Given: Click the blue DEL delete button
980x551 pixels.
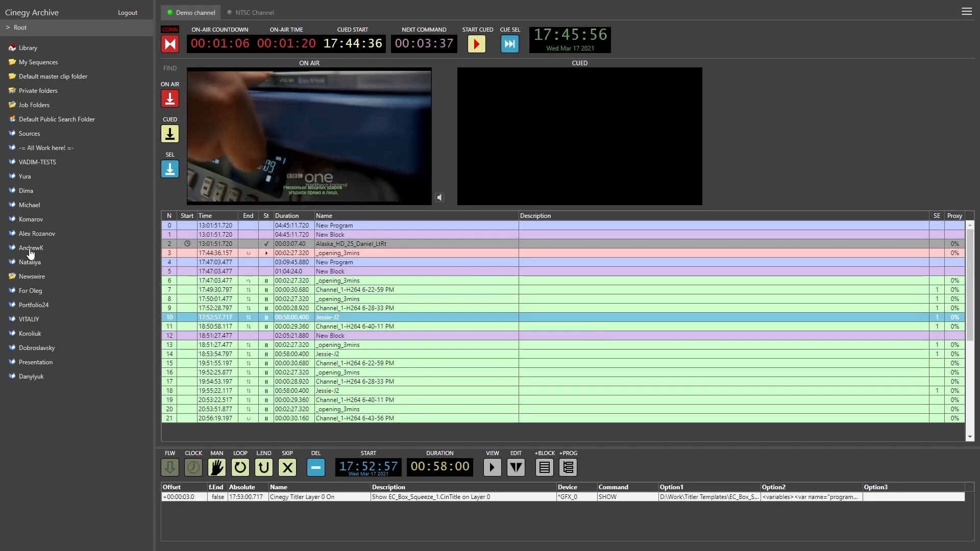Looking at the screenshot, I should (316, 467).
